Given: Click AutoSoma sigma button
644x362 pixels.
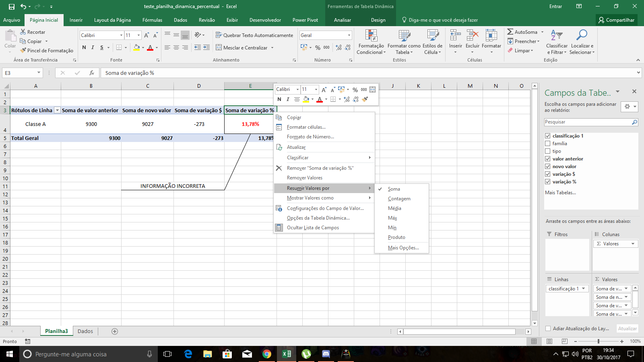Looking at the screenshot, I should click(x=522, y=32).
